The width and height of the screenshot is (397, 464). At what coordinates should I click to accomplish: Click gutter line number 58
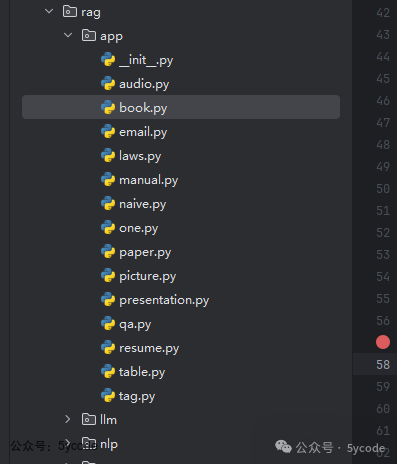pos(383,364)
